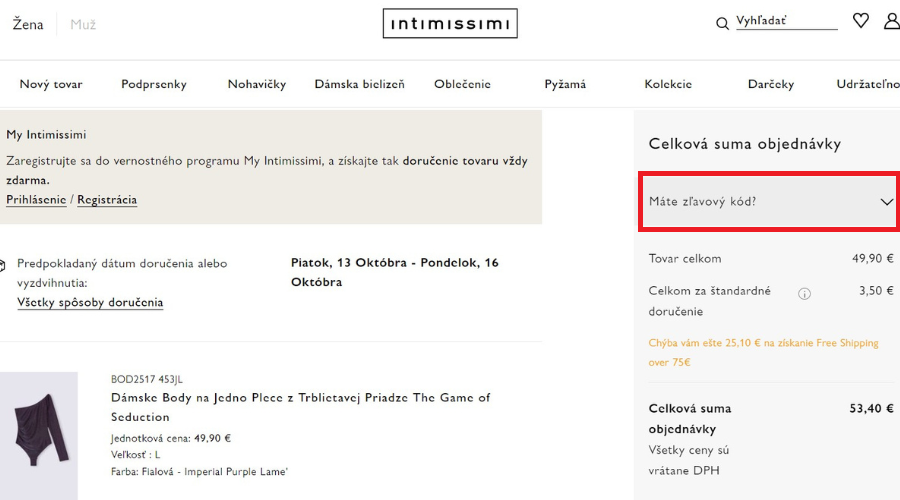The width and height of the screenshot is (900, 500).
Task: Switch to the Muž section
Action: (83, 24)
